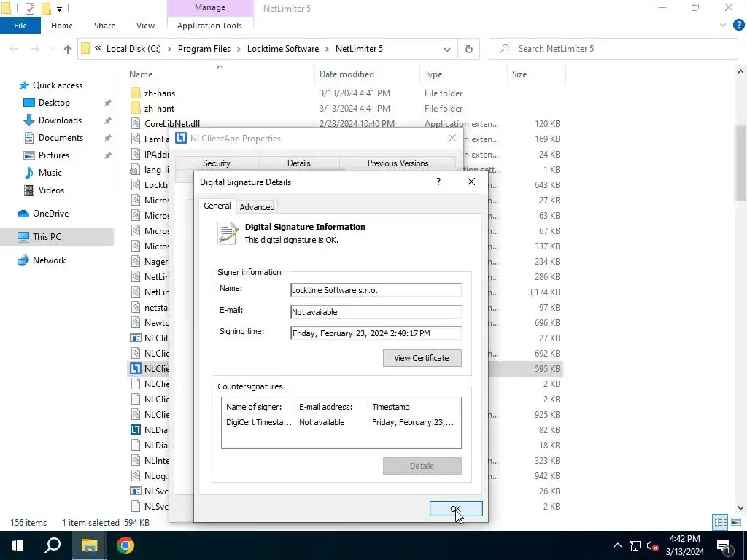Switch to large icons view
The height and width of the screenshot is (560, 747).
pos(736,522)
